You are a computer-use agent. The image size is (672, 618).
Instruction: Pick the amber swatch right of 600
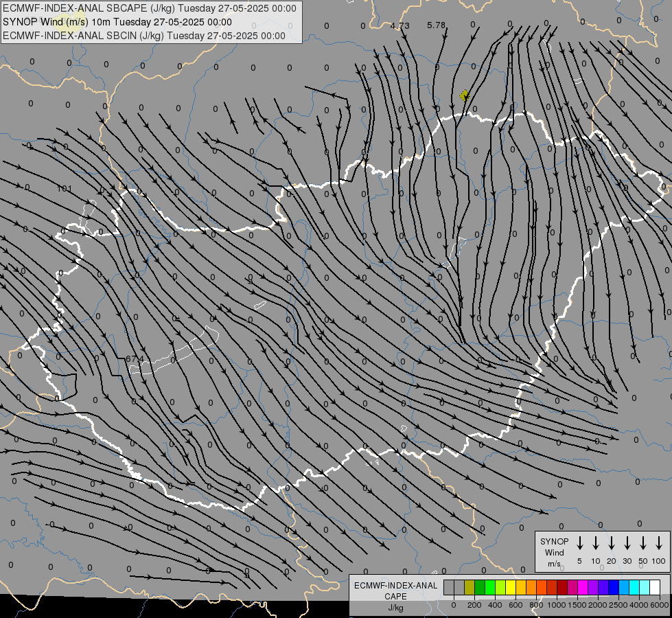click(521, 587)
